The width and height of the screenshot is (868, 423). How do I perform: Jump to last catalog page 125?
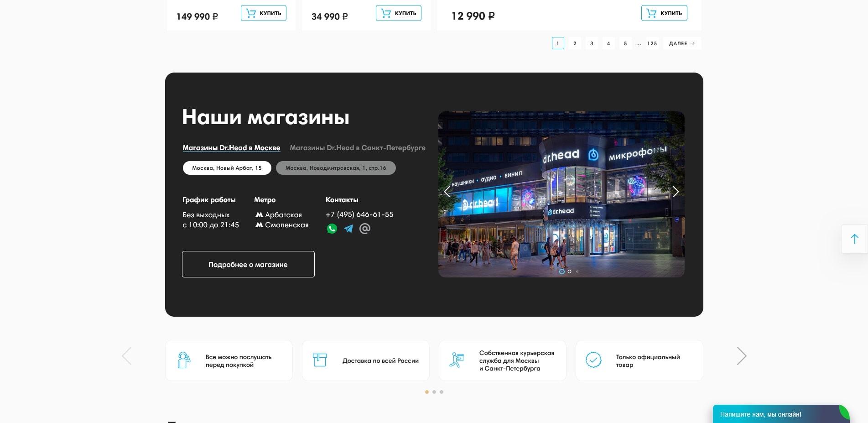point(652,43)
